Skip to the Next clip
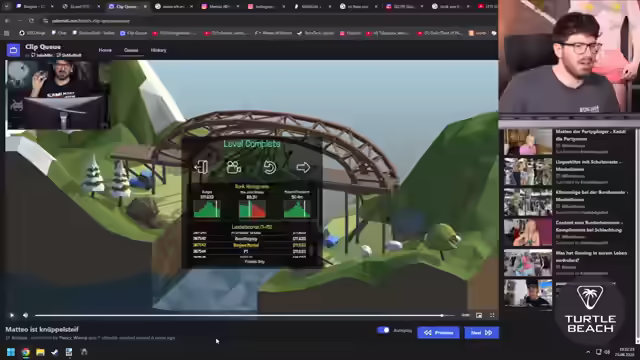Image resolution: width=640 pixels, height=360 pixels. (x=481, y=333)
